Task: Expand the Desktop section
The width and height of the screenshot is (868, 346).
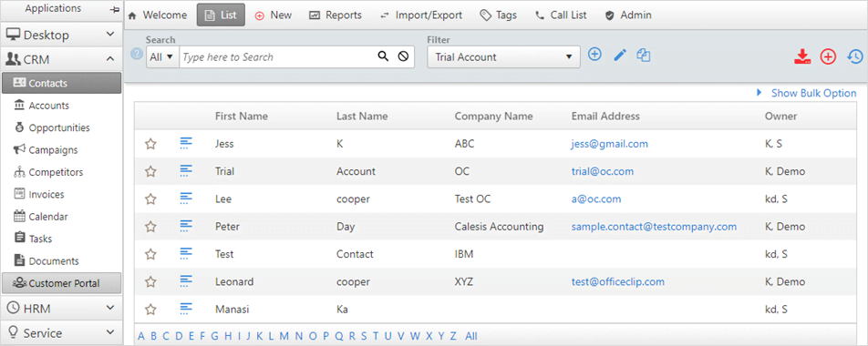Action: tap(61, 36)
